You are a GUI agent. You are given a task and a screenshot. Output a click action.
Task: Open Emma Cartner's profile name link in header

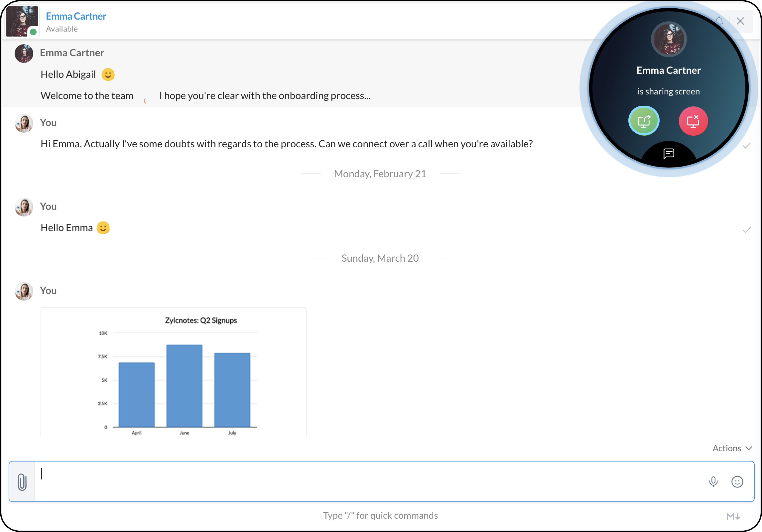pos(76,16)
